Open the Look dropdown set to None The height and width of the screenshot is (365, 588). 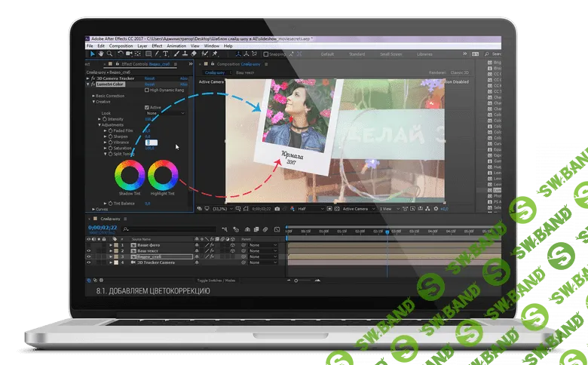(x=165, y=113)
